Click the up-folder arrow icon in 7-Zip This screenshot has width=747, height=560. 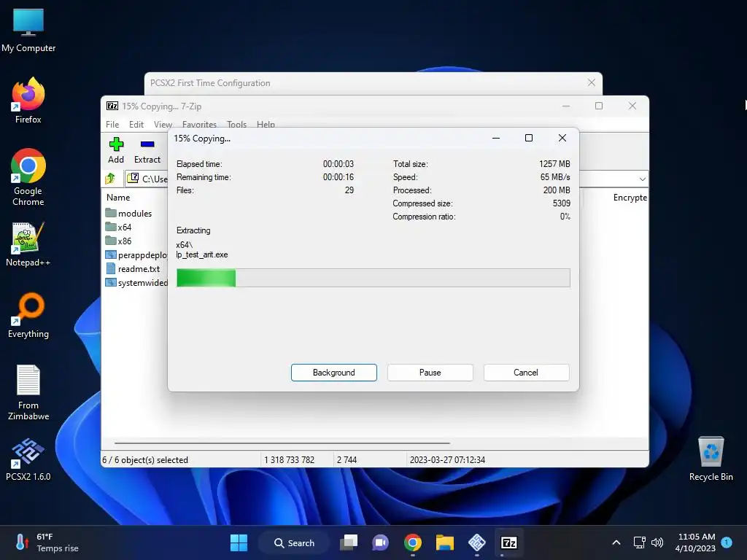(x=110, y=179)
